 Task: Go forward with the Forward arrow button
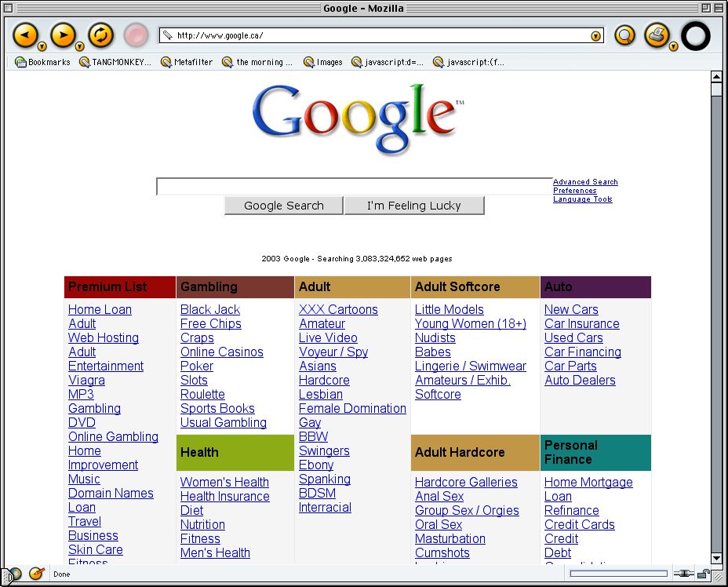pos(63,35)
